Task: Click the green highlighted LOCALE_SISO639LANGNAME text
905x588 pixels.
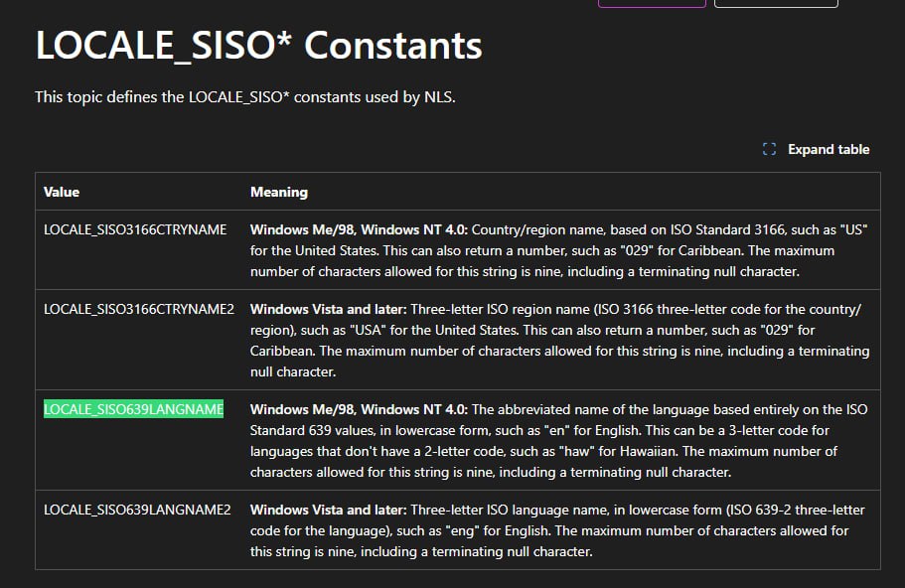Action: (133, 409)
